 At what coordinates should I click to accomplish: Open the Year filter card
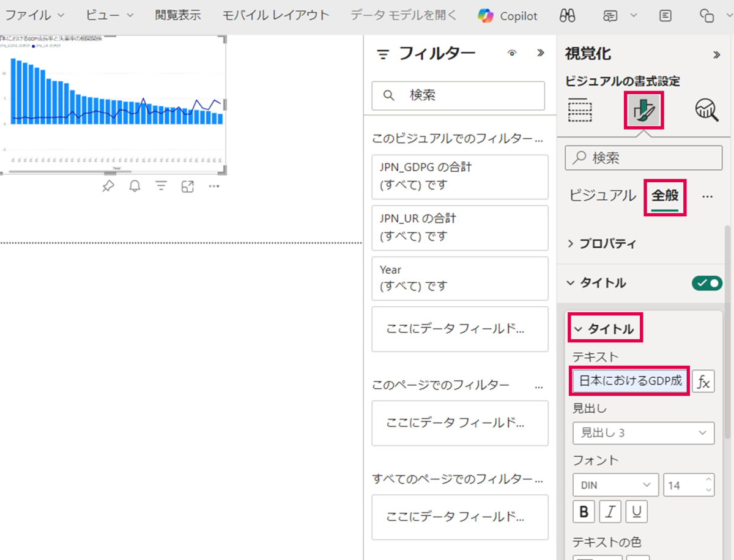[460, 279]
